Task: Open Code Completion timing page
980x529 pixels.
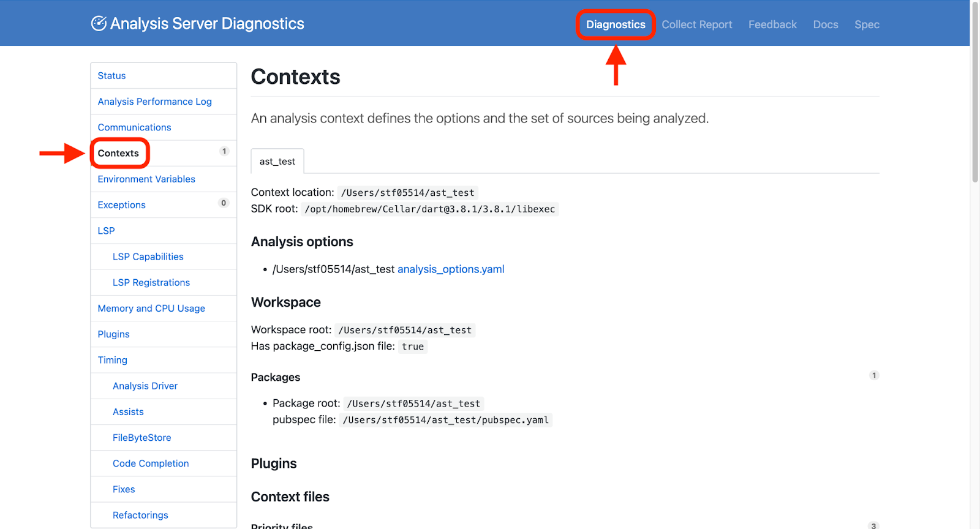Action: tap(151, 463)
